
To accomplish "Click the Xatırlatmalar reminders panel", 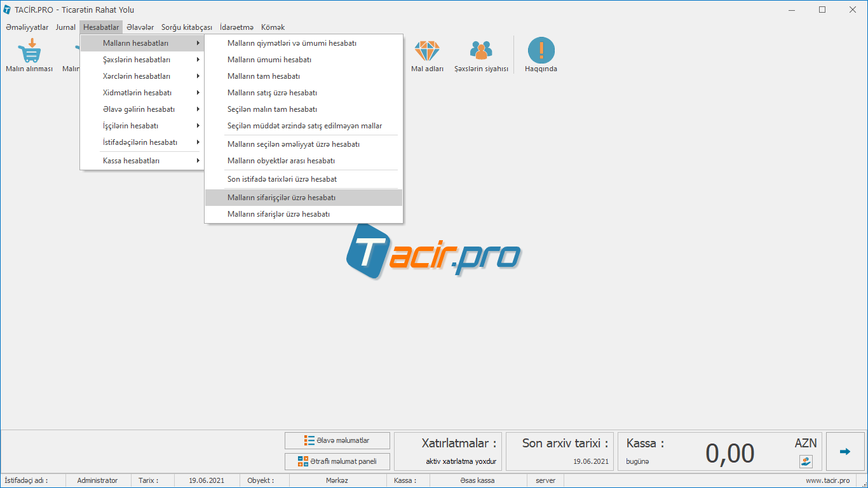I will [x=449, y=452].
